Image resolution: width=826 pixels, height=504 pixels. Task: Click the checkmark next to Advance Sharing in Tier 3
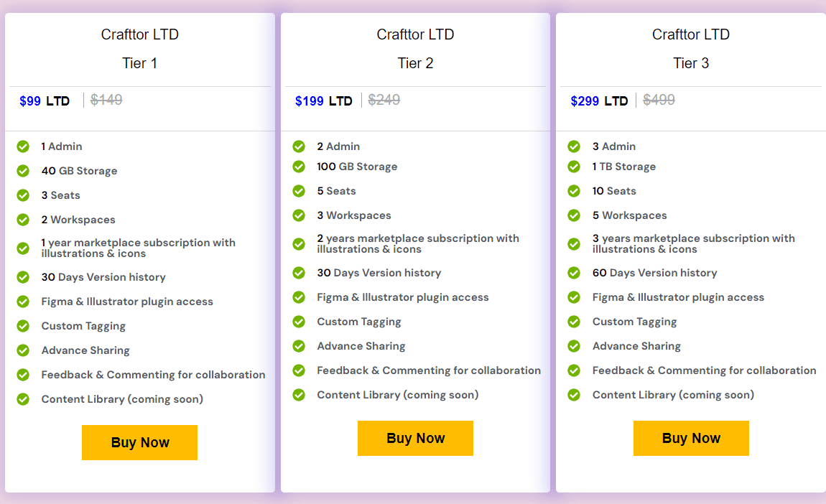coord(575,345)
